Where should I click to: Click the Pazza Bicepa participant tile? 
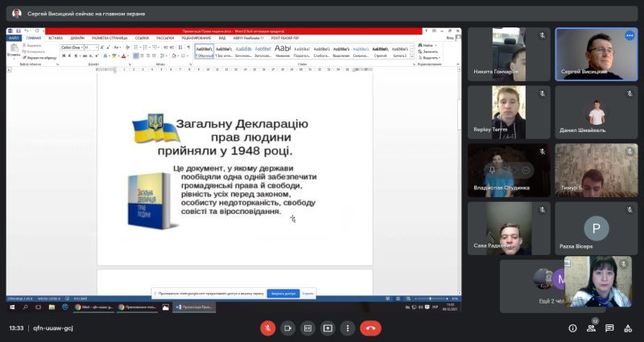597,228
